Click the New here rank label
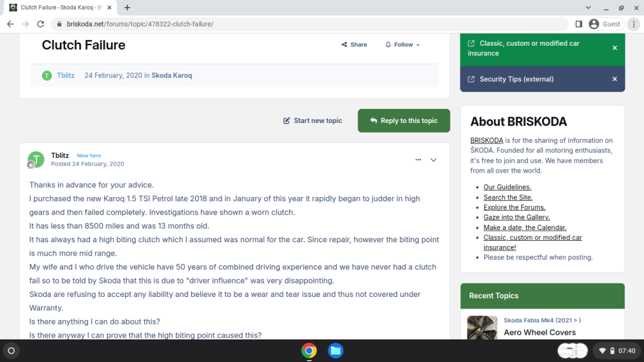 [89, 156]
